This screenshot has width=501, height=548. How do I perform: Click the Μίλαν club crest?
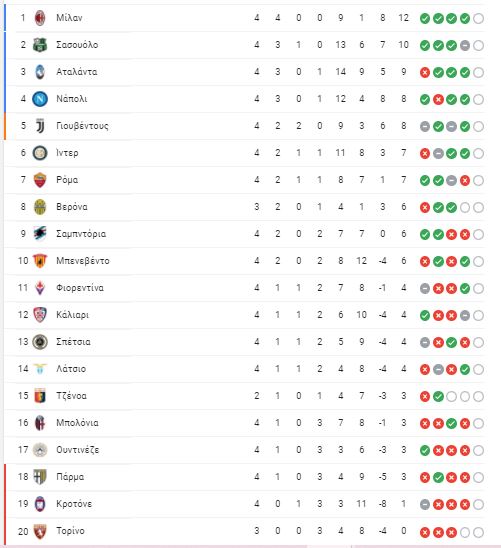[40, 18]
